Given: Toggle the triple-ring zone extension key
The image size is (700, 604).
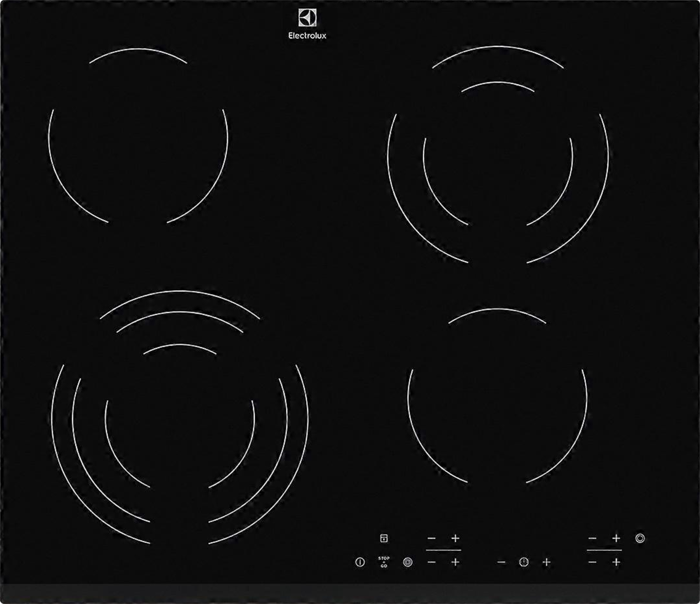Looking at the screenshot, I should pos(408,562).
